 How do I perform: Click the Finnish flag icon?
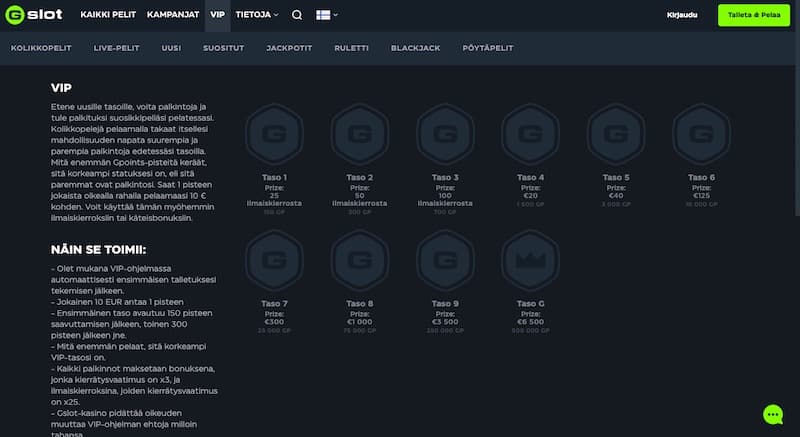[323, 15]
